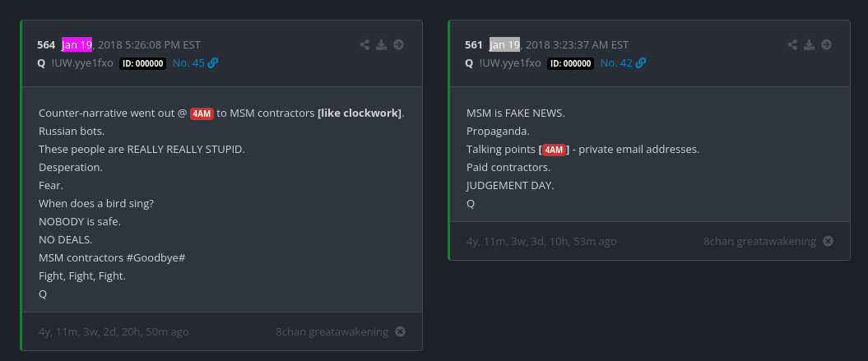The width and height of the screenshot is (868, 361).
Task: Click 8chan greatawakening label on post 564
Action: 332,331
